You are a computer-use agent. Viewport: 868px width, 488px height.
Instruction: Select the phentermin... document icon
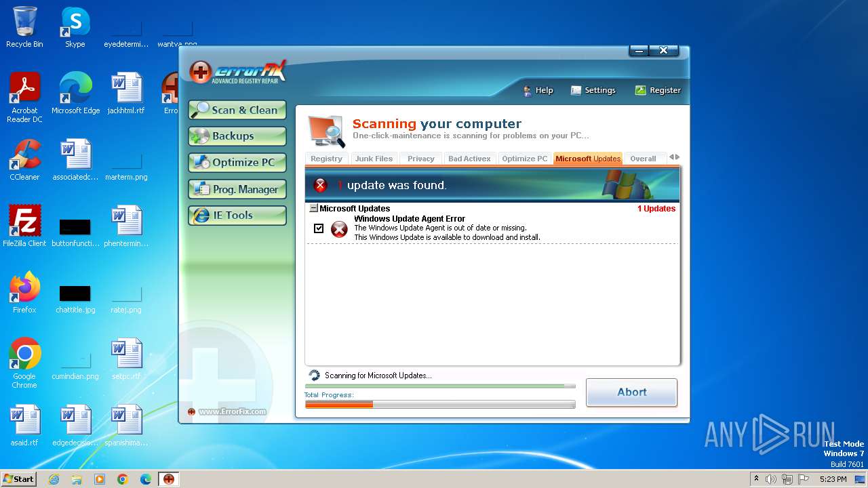[x=126, y=226]
